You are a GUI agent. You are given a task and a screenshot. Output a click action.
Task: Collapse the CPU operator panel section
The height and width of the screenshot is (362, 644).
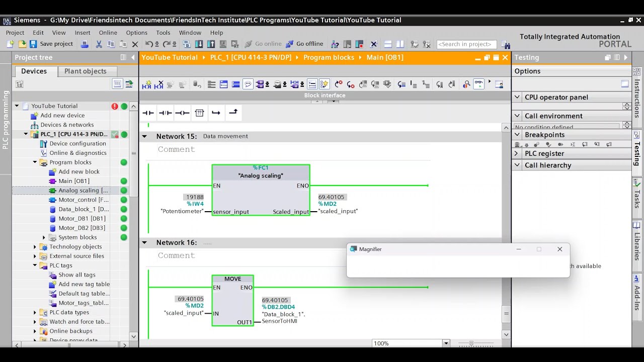coord(517,97)
